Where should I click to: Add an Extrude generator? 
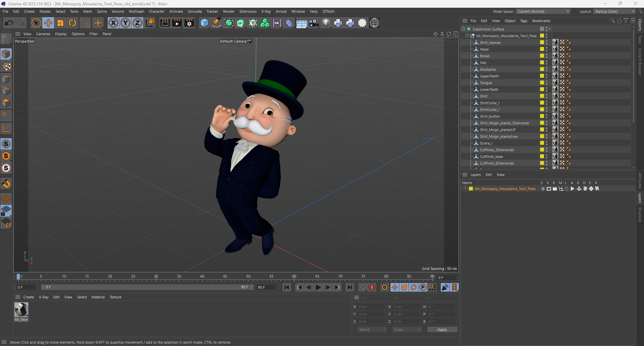pyautogui.click(x=241, y=23)
